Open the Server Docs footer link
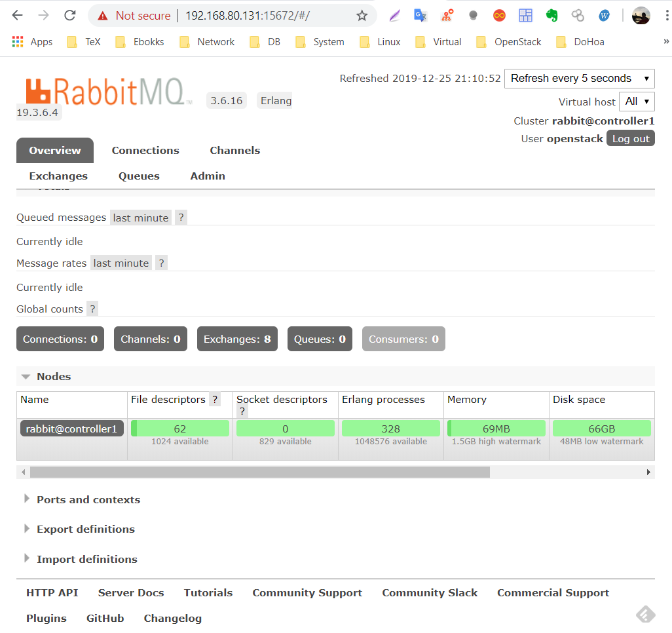 (131, 592)
